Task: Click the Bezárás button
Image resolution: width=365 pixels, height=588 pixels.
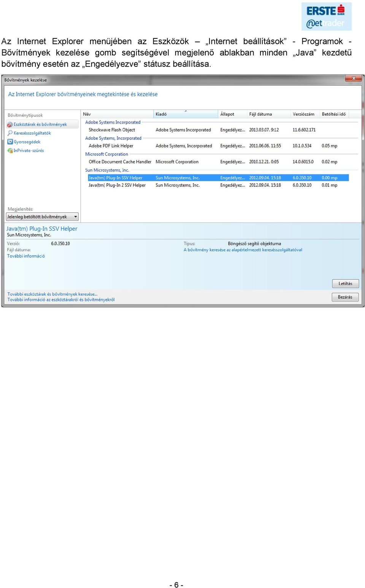Action: (345, 297)
